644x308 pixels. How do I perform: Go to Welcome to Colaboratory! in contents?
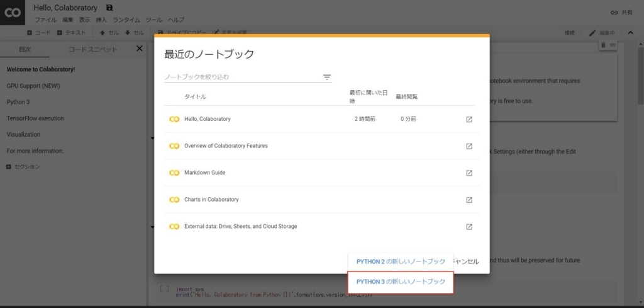[41, 69]
